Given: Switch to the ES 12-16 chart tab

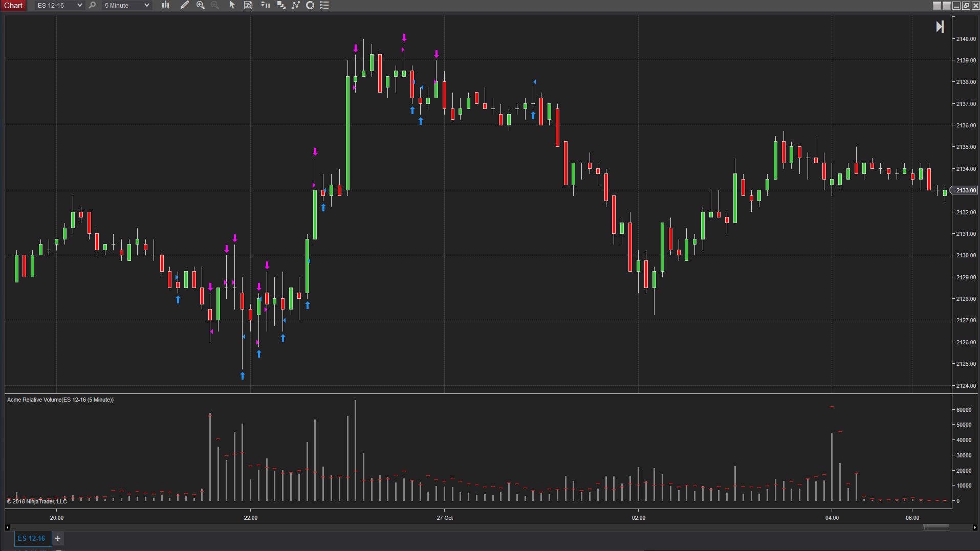Looking at the screenshot, I should coord(32,538).
